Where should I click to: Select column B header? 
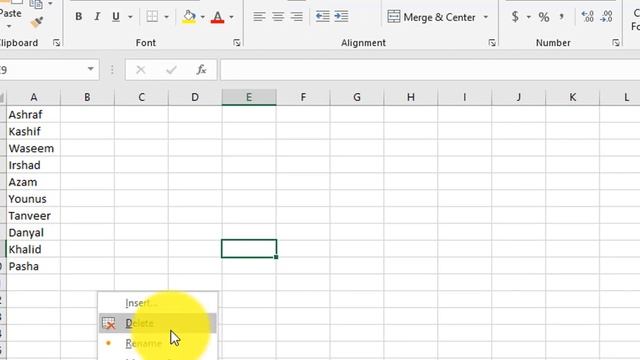pos(87,97)
